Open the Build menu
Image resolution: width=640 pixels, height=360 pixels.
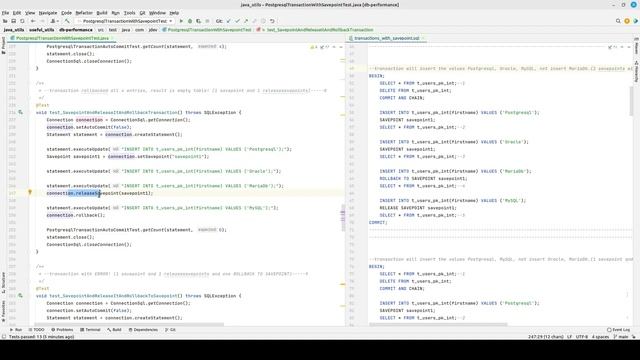pos(102,13)
